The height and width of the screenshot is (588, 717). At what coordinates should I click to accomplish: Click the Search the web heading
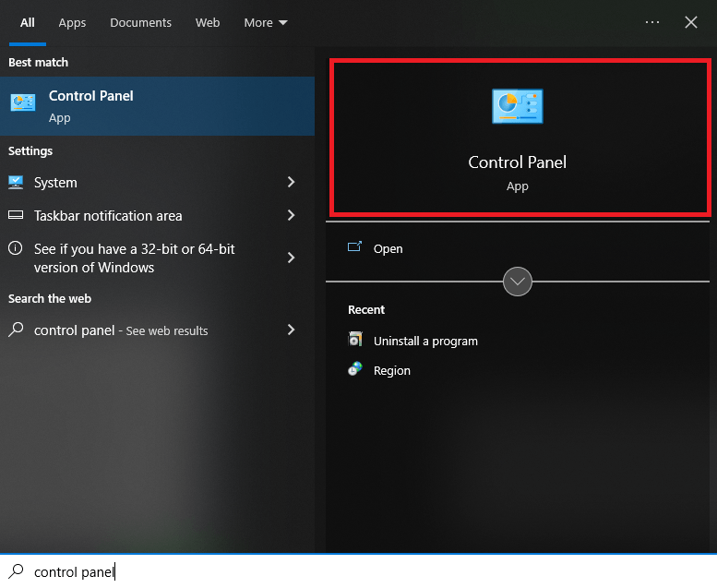(x=50, y=299)
